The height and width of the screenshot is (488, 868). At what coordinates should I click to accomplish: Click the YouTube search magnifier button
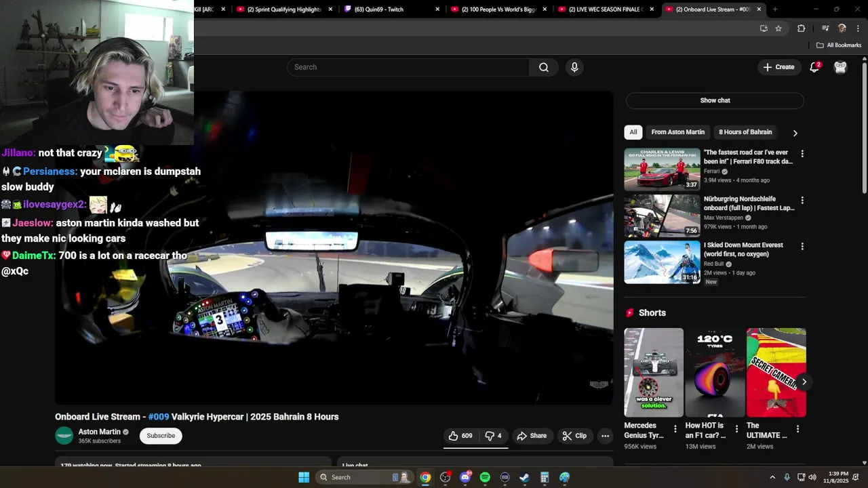[x=544, y=67]
